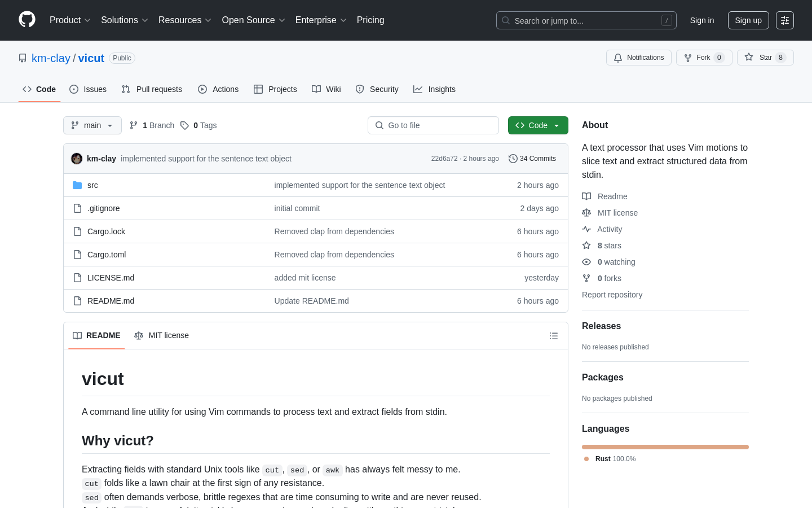Open the src folder
This screenshot has width=812, height=508.
point(92,185)
